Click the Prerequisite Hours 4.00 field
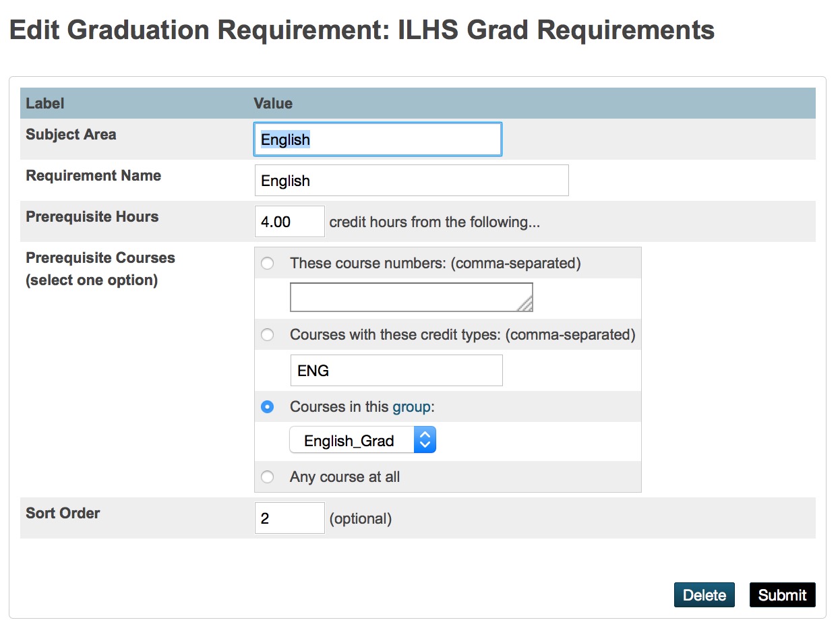This screenshot has height=643, width=840. 289,222
